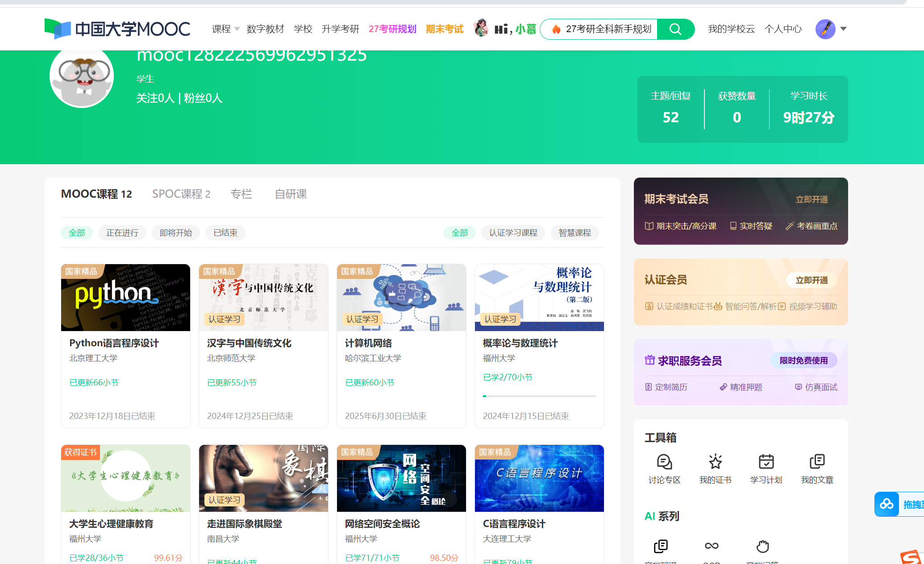This screenshot has height=564, width=924.
Task: Select the 已结束 status filter
Action: pos(225,233)
